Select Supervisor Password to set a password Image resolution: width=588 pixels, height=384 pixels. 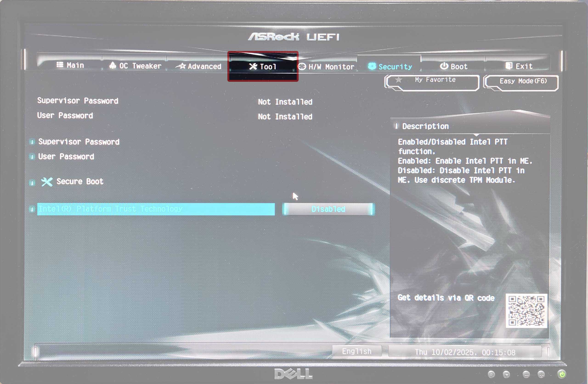pos(79,142)
